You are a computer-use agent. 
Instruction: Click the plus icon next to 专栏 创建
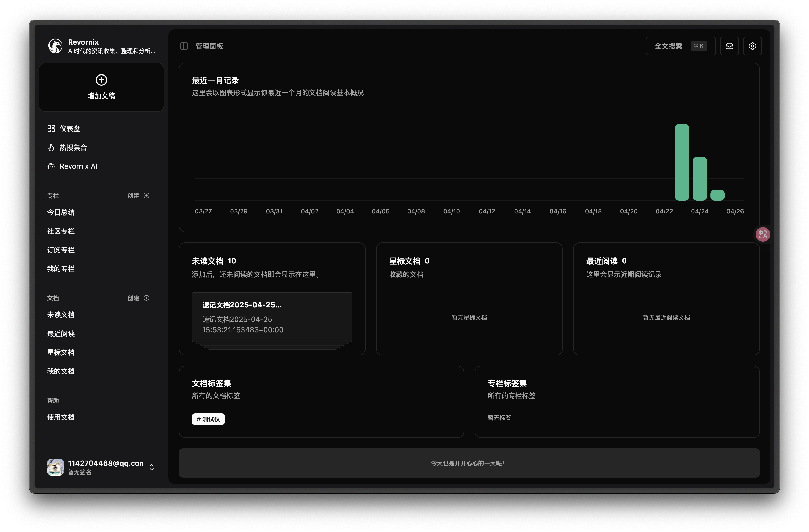146,195
